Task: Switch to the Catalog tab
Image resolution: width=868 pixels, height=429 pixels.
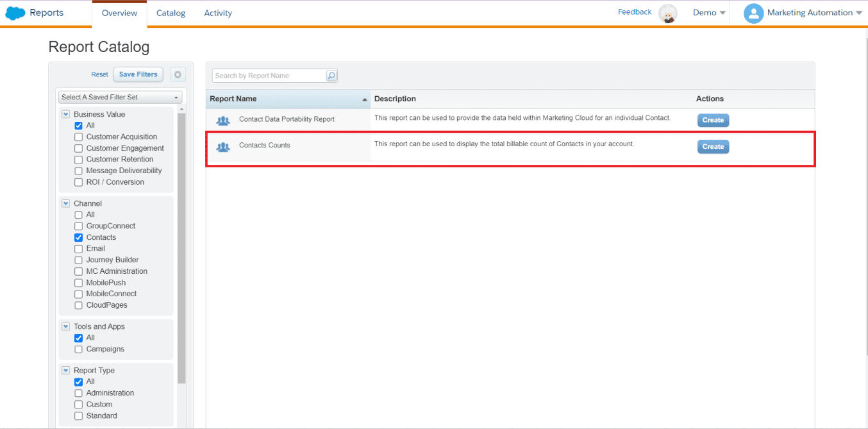Action: point(171,13)
